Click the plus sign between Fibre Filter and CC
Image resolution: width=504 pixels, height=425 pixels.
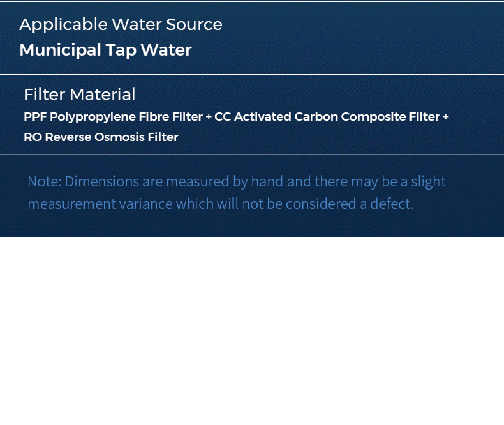point(209,117)
